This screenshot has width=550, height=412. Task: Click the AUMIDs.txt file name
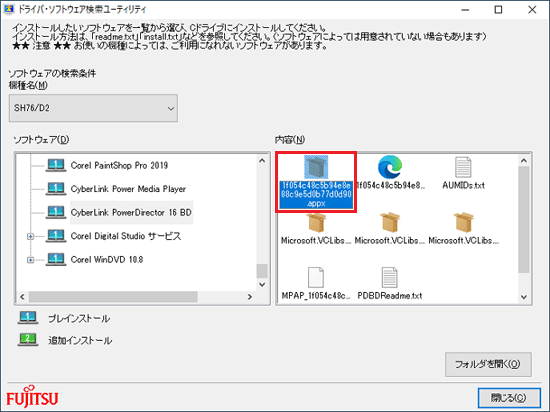(x=463, y=185)
